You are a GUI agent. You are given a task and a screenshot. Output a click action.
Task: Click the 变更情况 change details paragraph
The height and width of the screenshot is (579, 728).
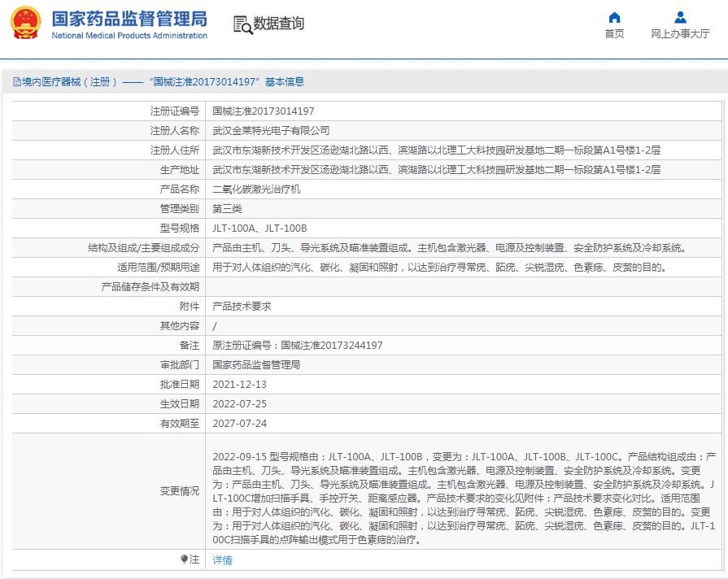point(464,498)
